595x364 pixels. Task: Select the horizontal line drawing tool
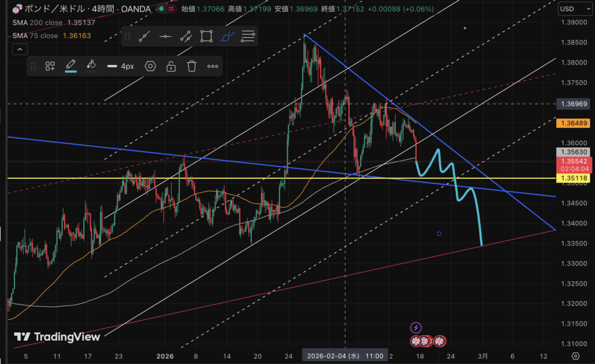165,36
